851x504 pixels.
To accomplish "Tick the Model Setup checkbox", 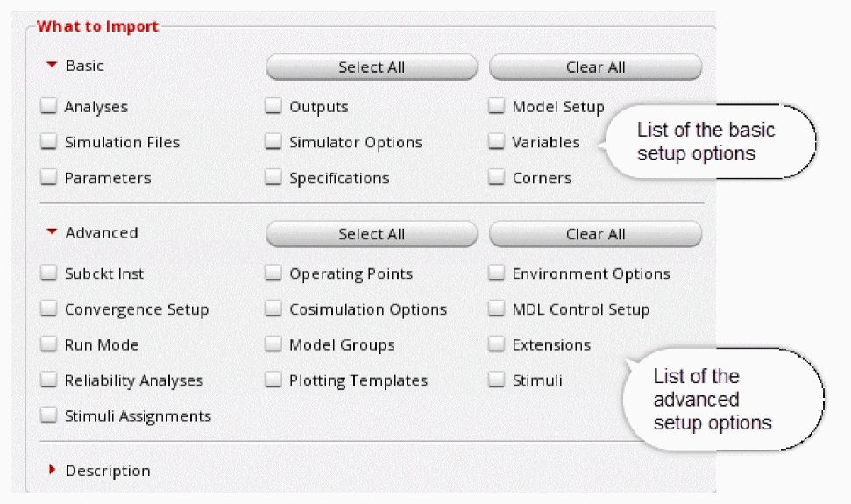I will click(497, 107).
